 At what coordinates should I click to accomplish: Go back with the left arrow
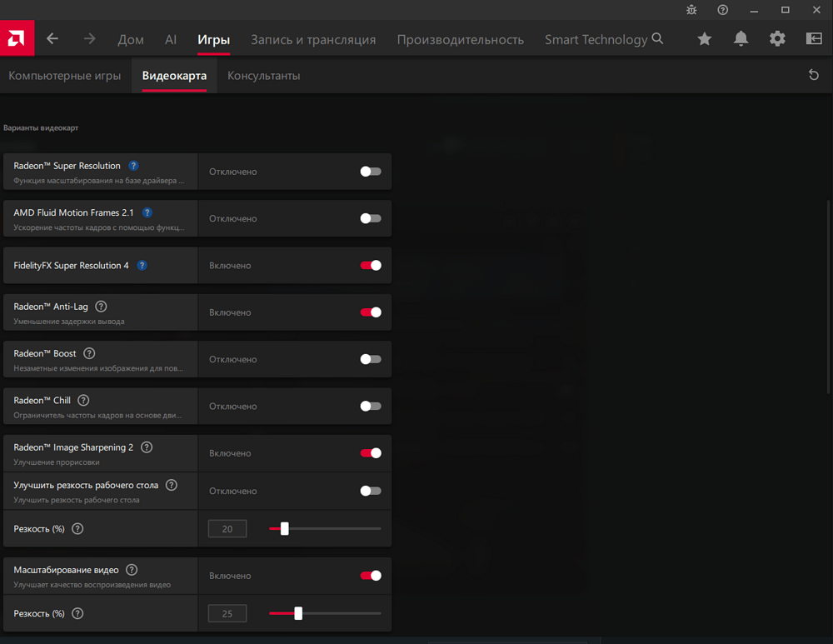[52, 38]
